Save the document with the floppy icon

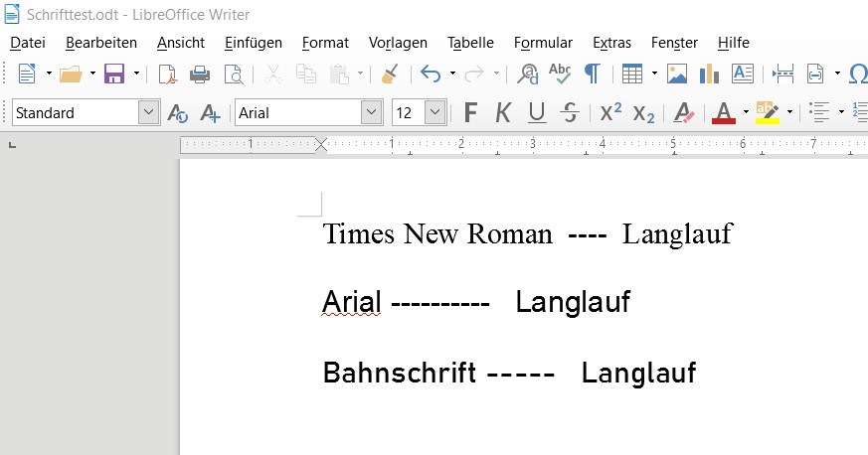(114, 74)
